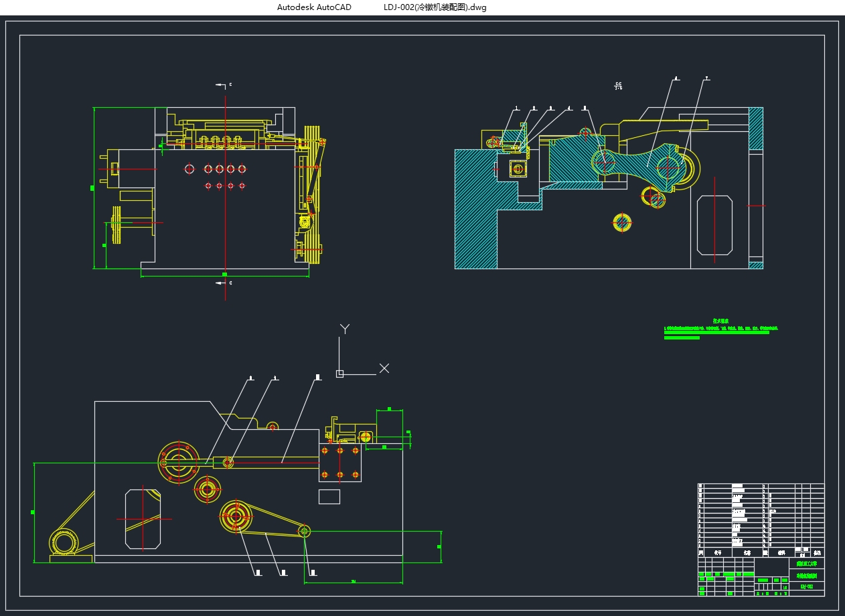
Task: Click the Y axis label of UCS icon
Action: click(344, 328)
